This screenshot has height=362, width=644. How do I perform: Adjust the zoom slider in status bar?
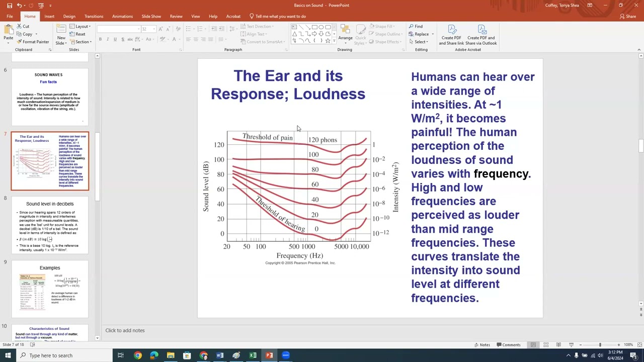point(600,345)
